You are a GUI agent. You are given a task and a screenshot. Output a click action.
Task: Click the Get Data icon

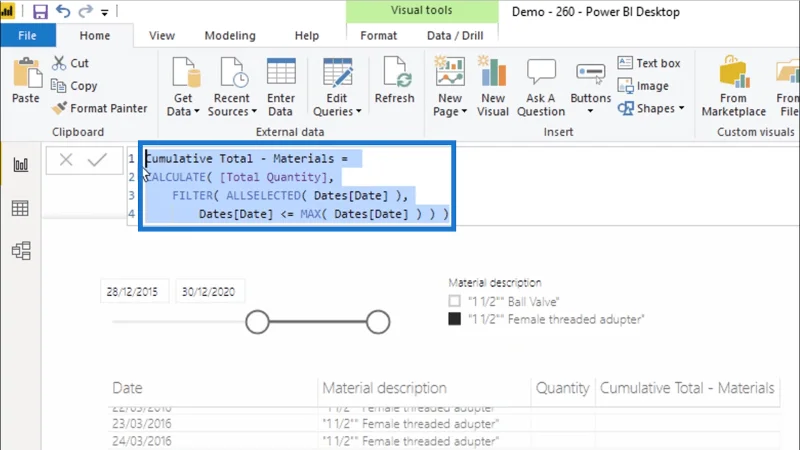(184, 73)
